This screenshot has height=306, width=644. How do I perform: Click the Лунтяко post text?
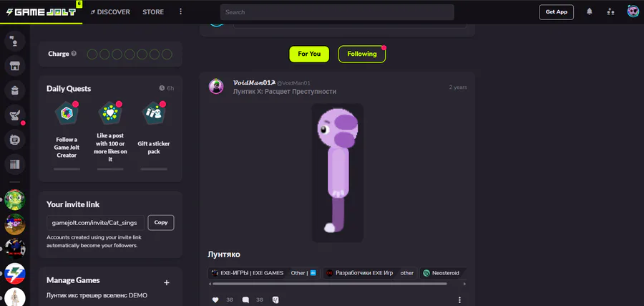(224, 254)
